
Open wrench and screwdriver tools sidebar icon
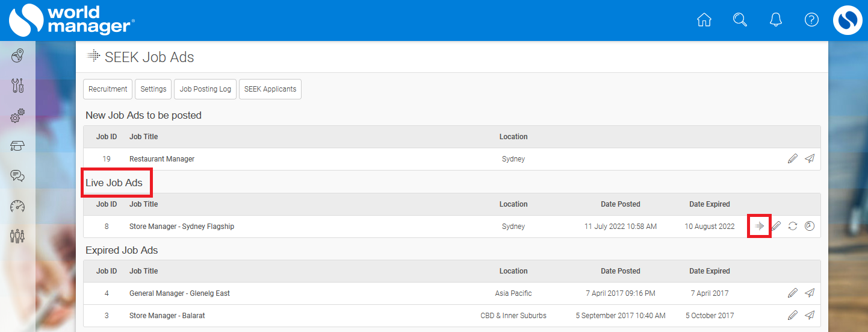coord(17,86)
